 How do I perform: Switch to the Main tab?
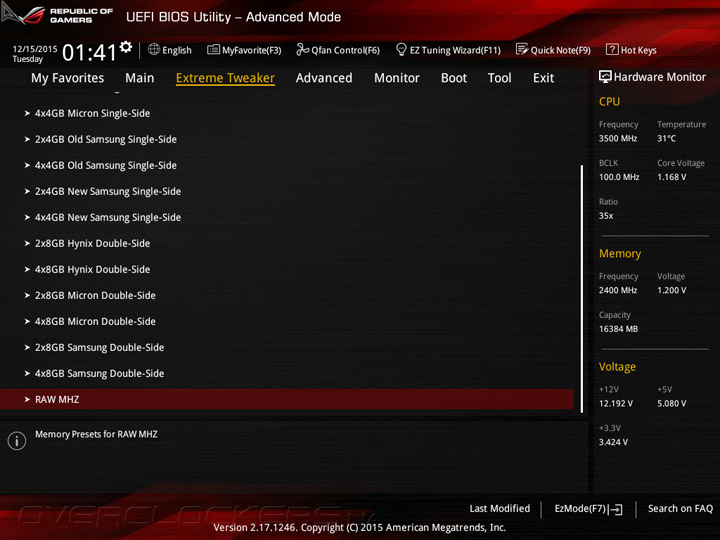click(x=140, y=78)
